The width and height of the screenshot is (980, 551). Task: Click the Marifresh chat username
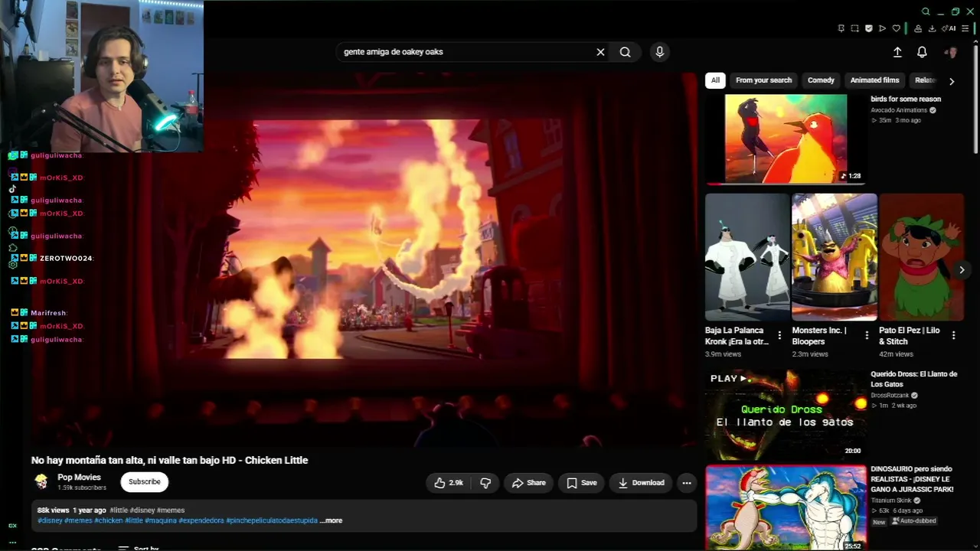pos(48,313)
